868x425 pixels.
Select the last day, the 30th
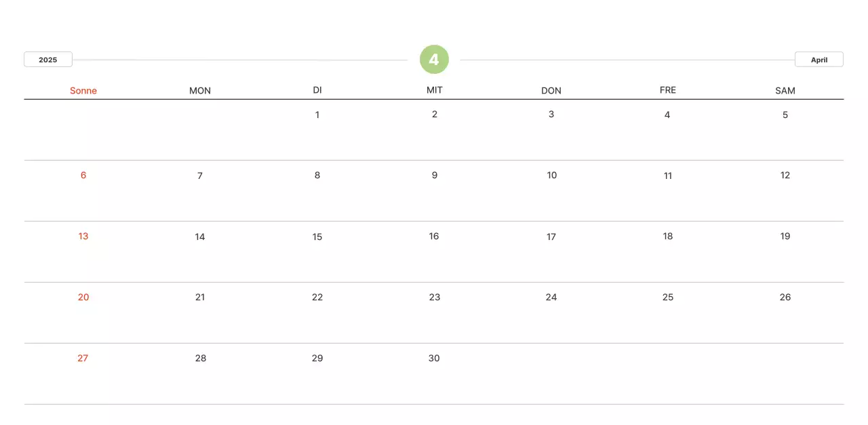point(434,358)
